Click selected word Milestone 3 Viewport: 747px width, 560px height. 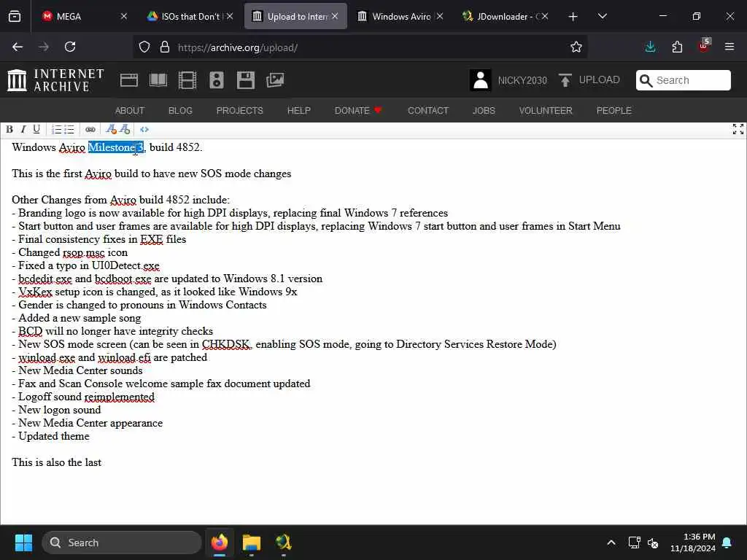point(116,147)
